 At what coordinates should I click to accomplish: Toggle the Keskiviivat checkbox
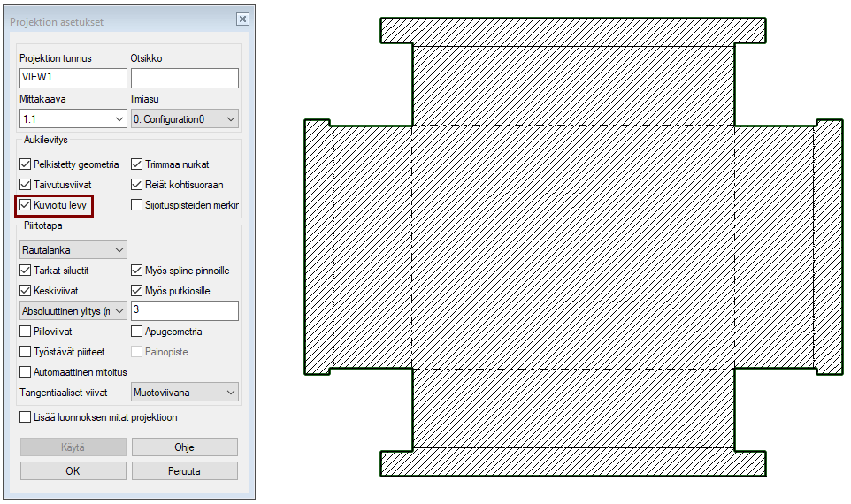click(x=26, y=291)
